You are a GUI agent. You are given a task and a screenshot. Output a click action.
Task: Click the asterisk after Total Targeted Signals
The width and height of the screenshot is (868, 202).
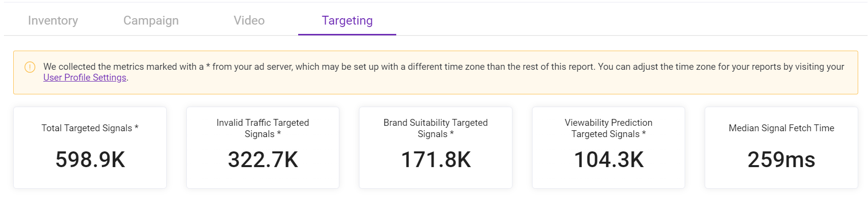coord(136,127)
